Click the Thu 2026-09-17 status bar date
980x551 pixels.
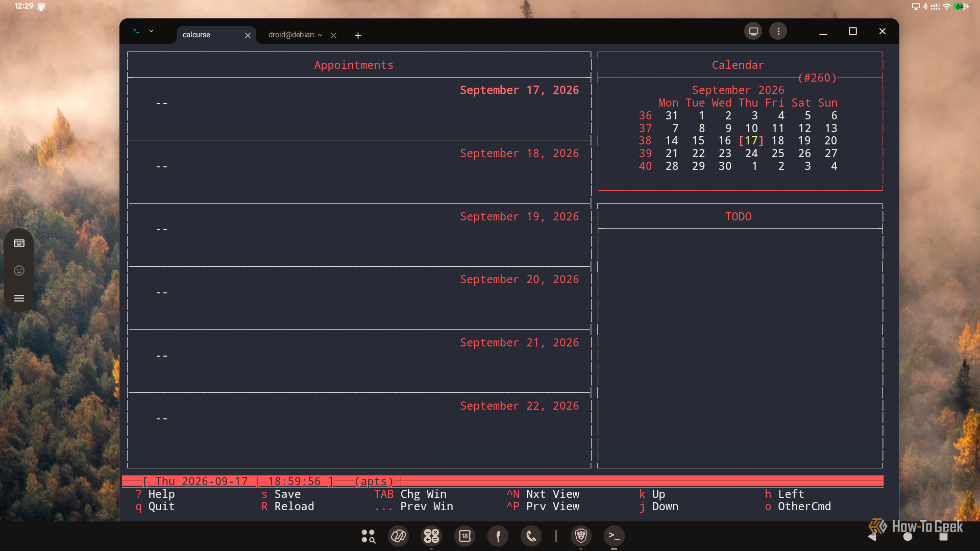coord(201,481)
